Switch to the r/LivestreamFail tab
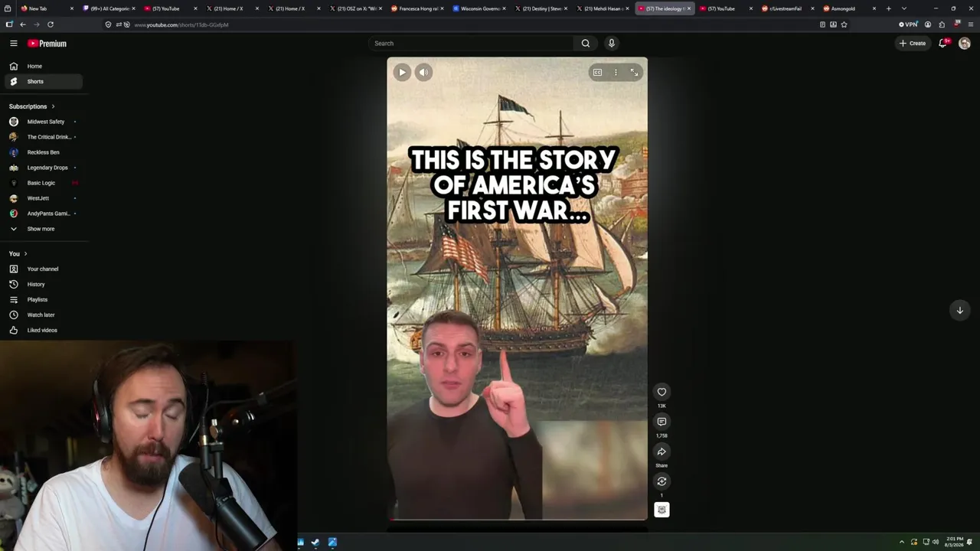Viewport: 980px width, 551px height. pyautogui.click(x=788, y=8)
